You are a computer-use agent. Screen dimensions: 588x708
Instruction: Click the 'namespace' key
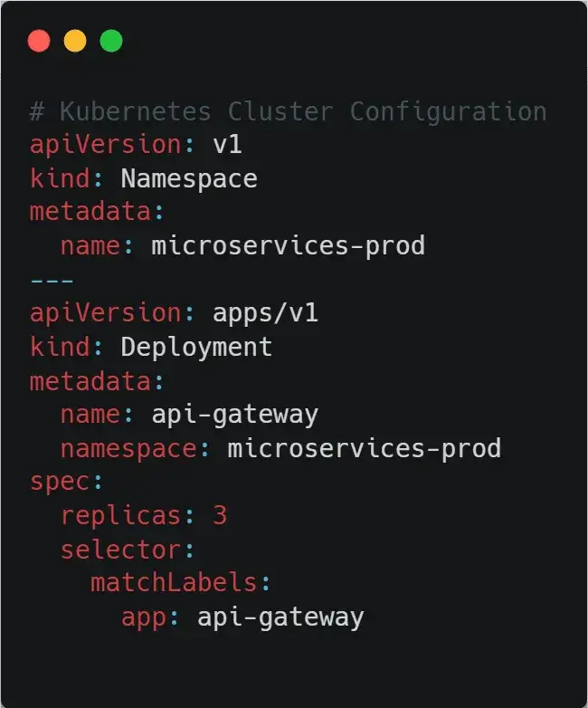[128, 449]
